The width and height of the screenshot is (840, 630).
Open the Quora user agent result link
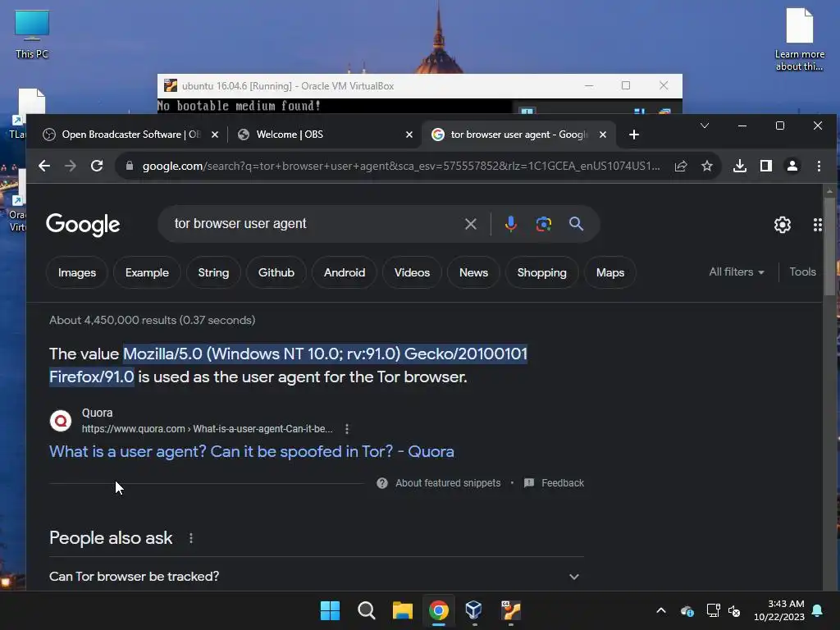click(251, 452)
